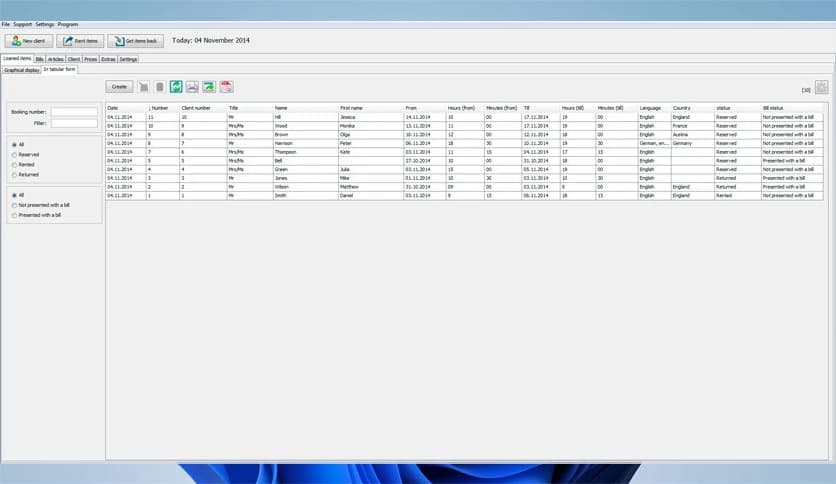
Task: Switch to the Articles tab
Action: [x=55, y=59]
